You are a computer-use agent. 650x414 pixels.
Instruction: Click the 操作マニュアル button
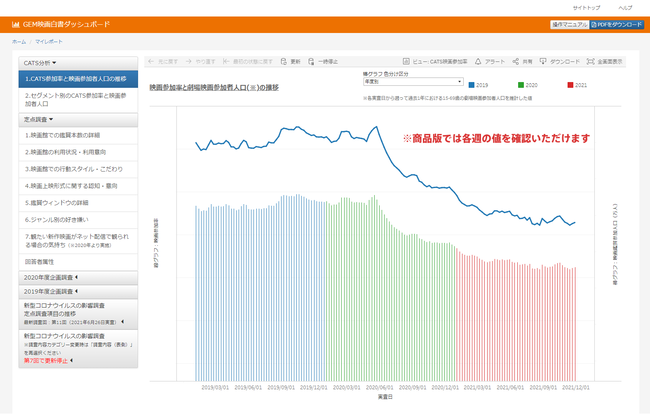568,24
